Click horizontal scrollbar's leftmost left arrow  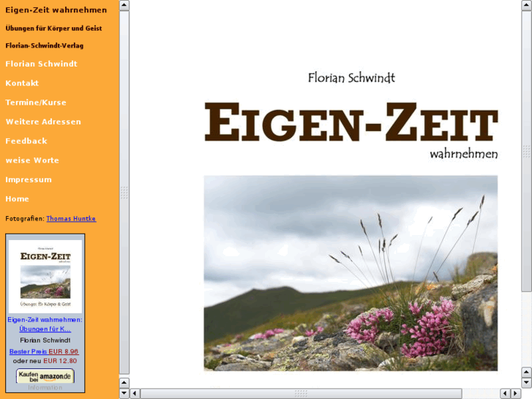tap(135, 393)
